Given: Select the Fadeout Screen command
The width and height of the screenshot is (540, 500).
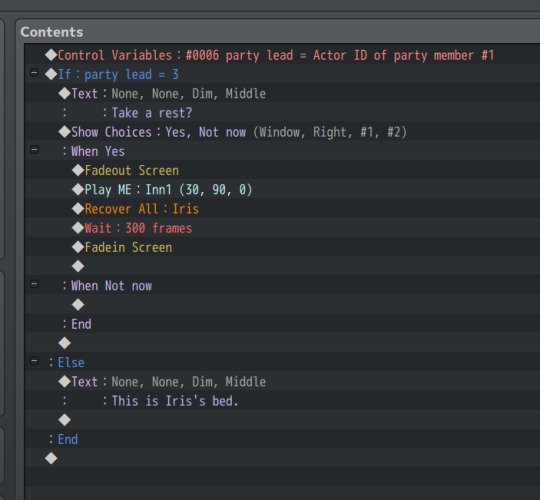Looking at the screenshot, I should pyautogui.click(x=282, y=170).
